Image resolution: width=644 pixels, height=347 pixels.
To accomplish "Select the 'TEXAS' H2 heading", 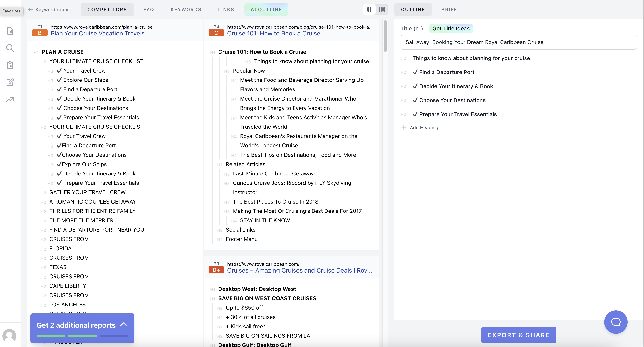I will point(58,267).
